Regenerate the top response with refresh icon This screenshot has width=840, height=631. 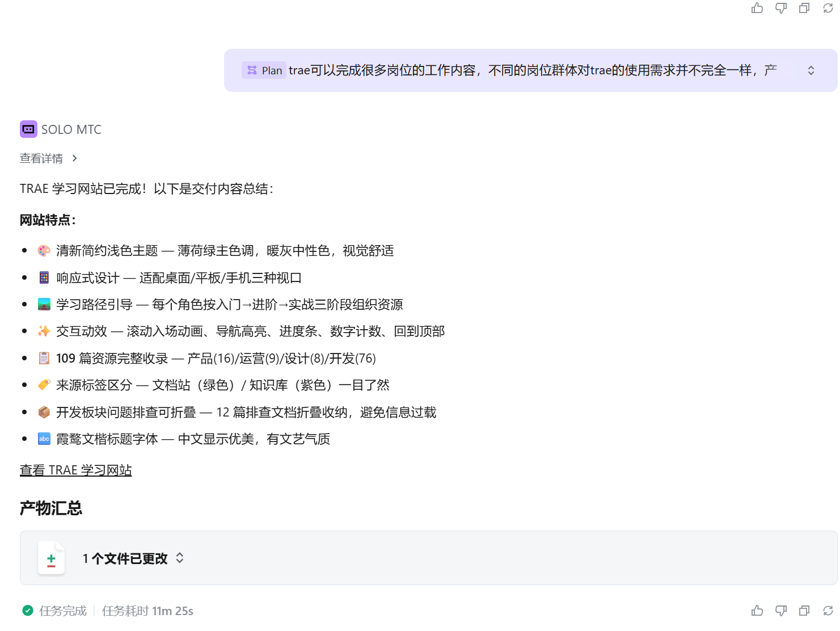tap(828, 8)
